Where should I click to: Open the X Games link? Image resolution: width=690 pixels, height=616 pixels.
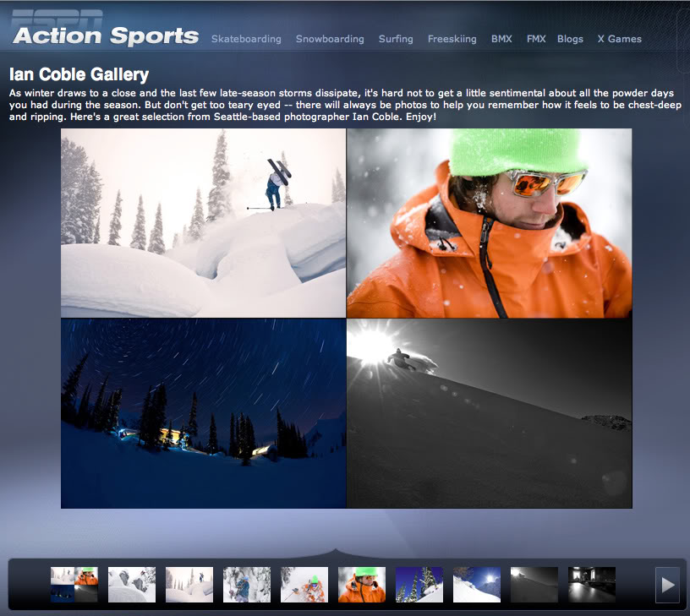tap(619, 39)
